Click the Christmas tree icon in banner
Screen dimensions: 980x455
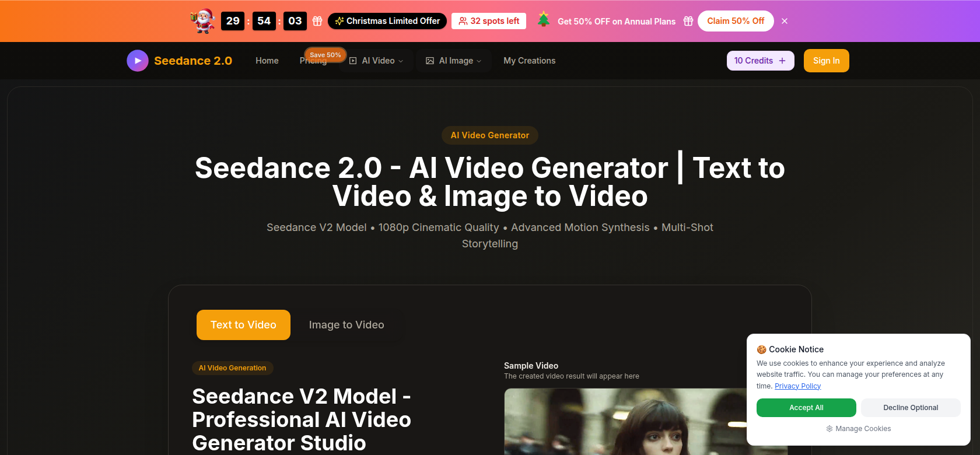[x=544, y=19]
